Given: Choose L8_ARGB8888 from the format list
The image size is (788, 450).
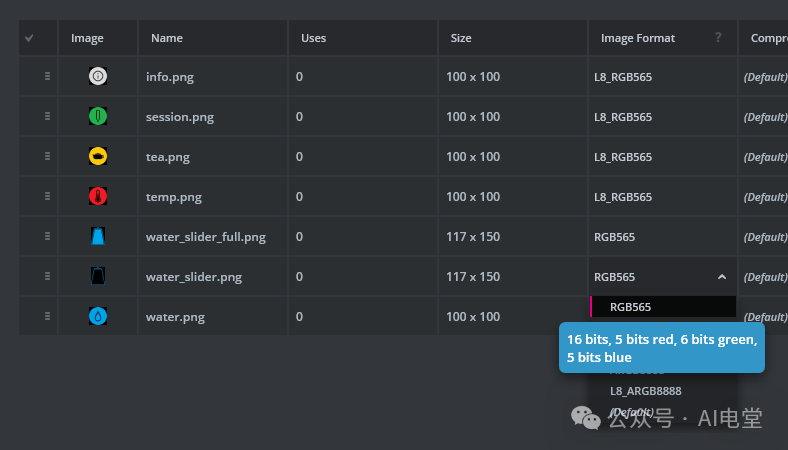Looking at the screenshot, I should (646, 391).
